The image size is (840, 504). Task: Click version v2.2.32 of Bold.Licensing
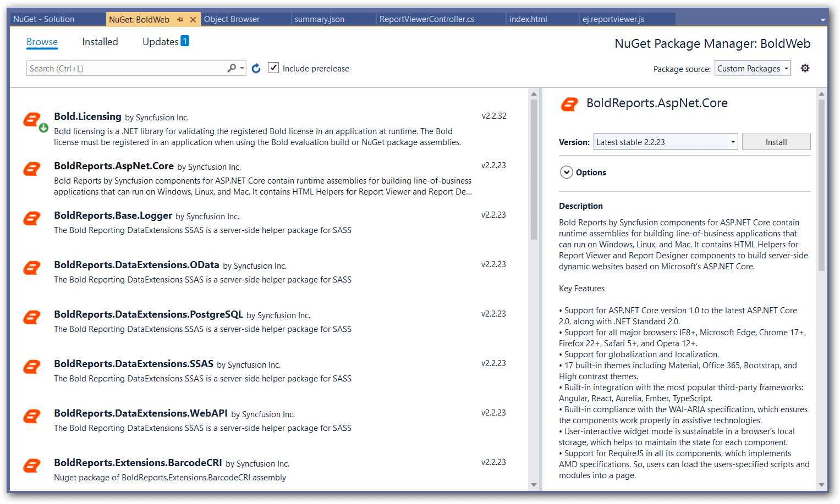pos(494,116)
